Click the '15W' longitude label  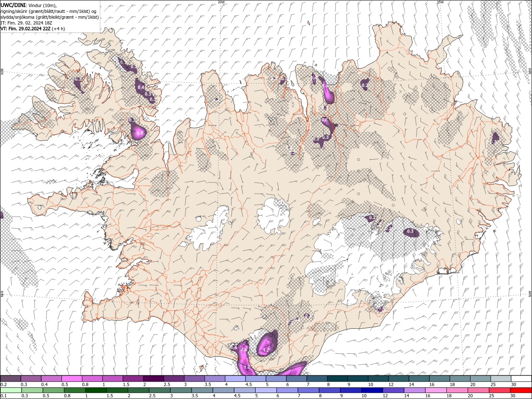440,2
